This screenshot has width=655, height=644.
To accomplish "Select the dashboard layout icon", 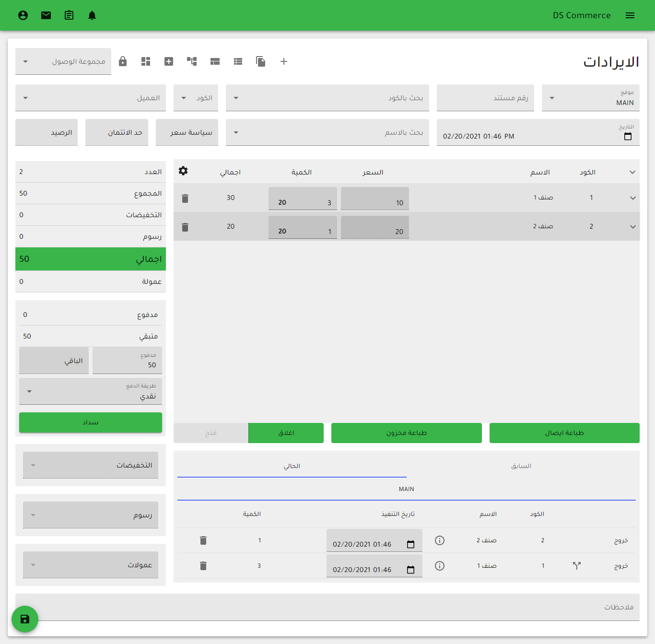I will 146,61.
